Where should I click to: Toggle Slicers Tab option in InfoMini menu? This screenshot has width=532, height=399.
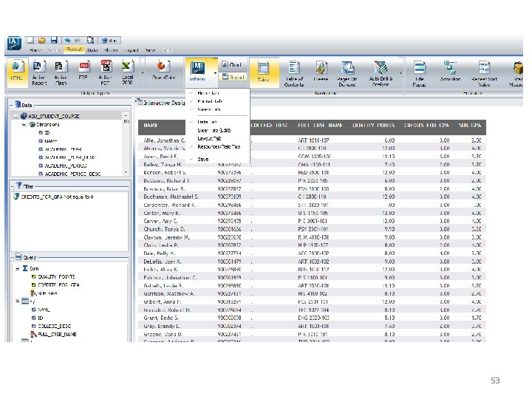click(x=217, y=109)
